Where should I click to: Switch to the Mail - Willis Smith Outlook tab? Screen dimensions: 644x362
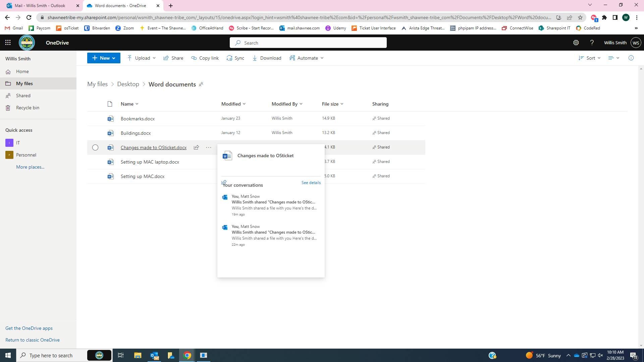click(x=40, y=5)
